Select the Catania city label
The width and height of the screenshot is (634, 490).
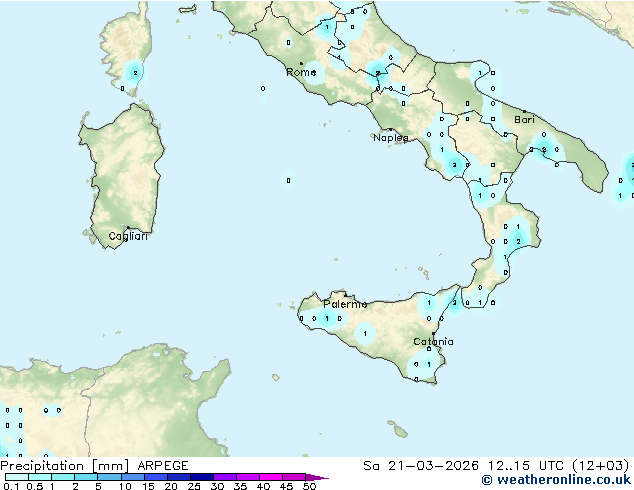pos(433,342)
